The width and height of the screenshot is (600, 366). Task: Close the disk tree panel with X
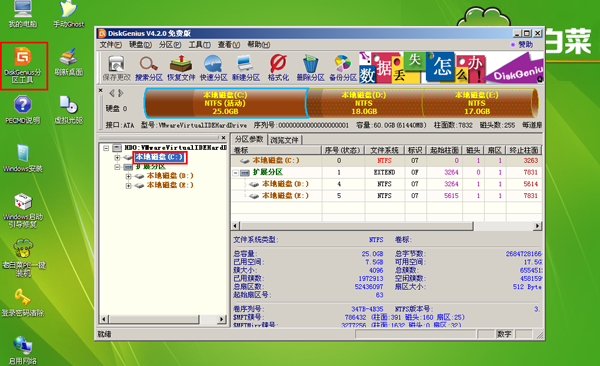point(224,138)
